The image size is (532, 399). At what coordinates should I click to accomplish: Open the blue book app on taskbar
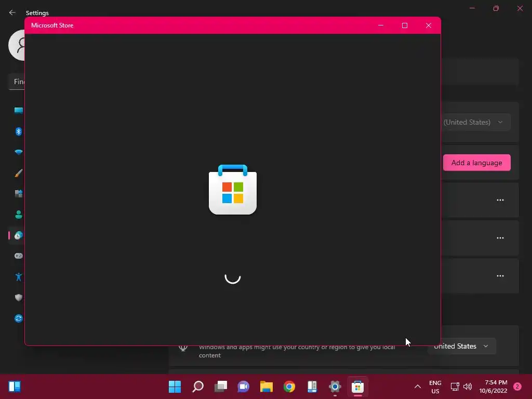pos(312,387)
